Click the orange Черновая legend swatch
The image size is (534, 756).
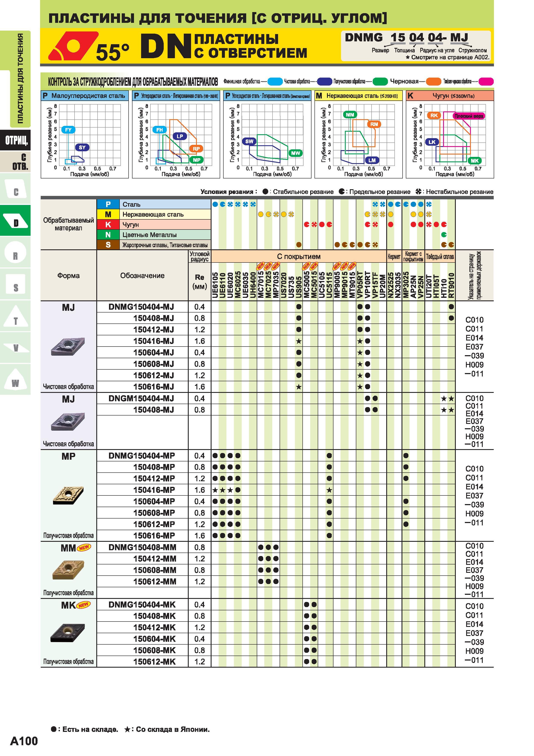433,81
